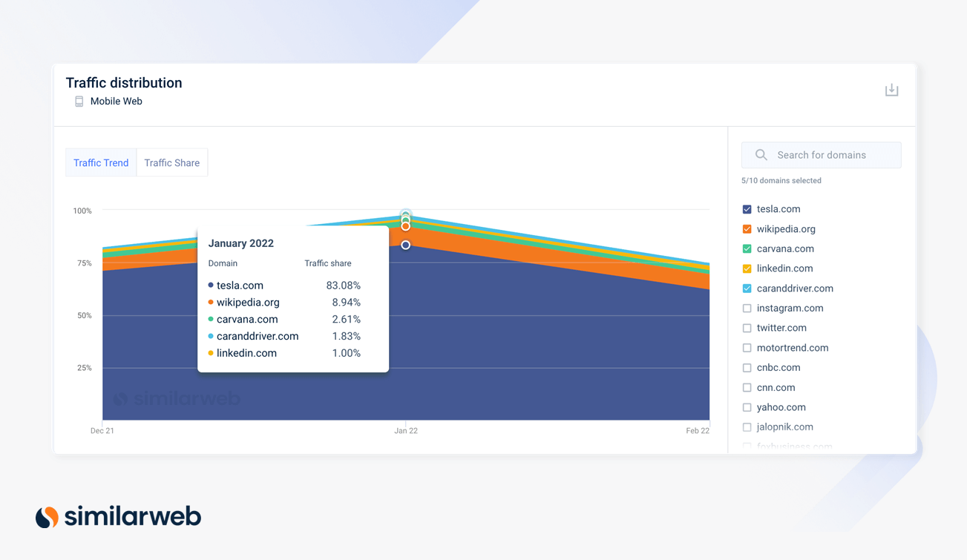Click the Feb 22 axis label

698,431
